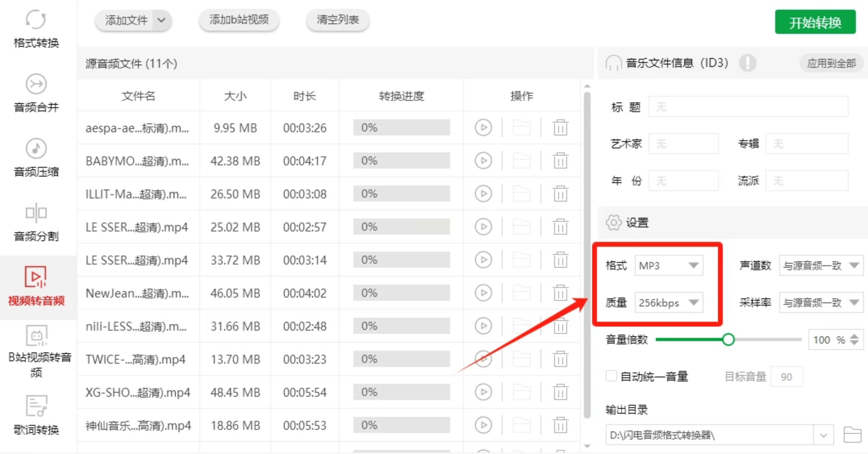Click the 大小 column header
This screenshot has height=454, width=868.
(235, 96)
